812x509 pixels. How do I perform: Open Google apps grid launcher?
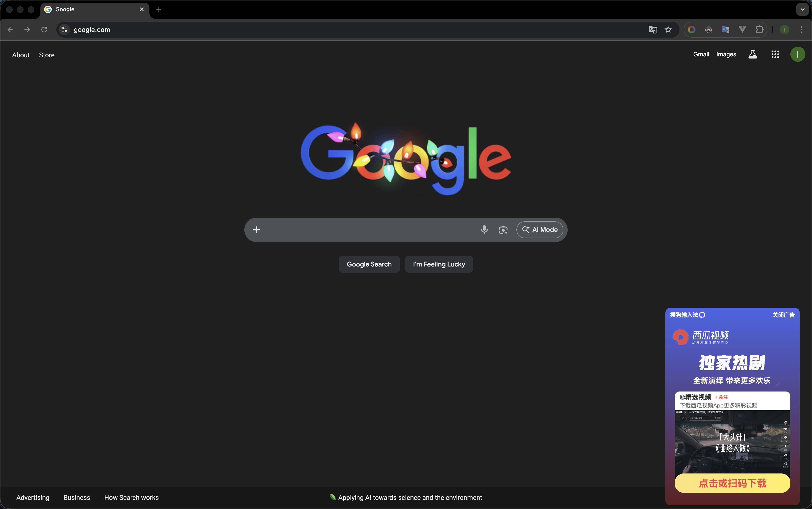775,54
